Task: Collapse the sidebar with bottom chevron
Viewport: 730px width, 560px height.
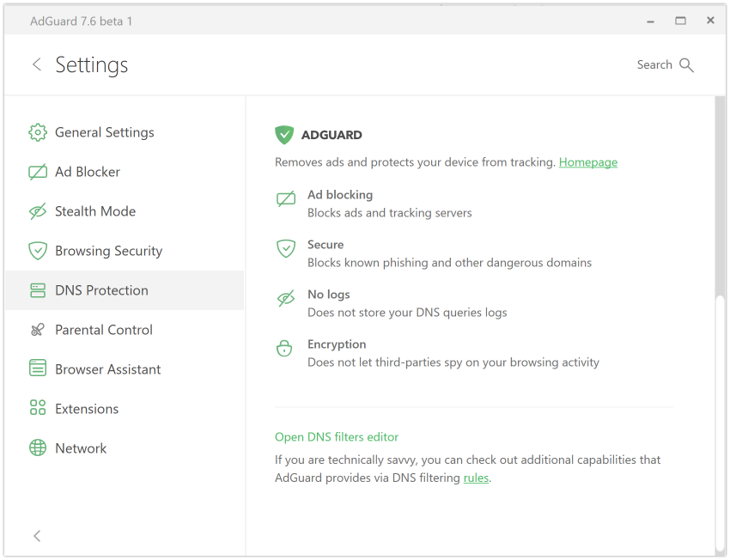Action: point(37,536)
